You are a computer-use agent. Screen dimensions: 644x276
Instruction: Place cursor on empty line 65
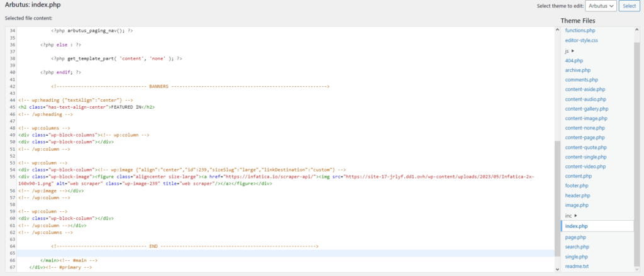coord(286,253)
